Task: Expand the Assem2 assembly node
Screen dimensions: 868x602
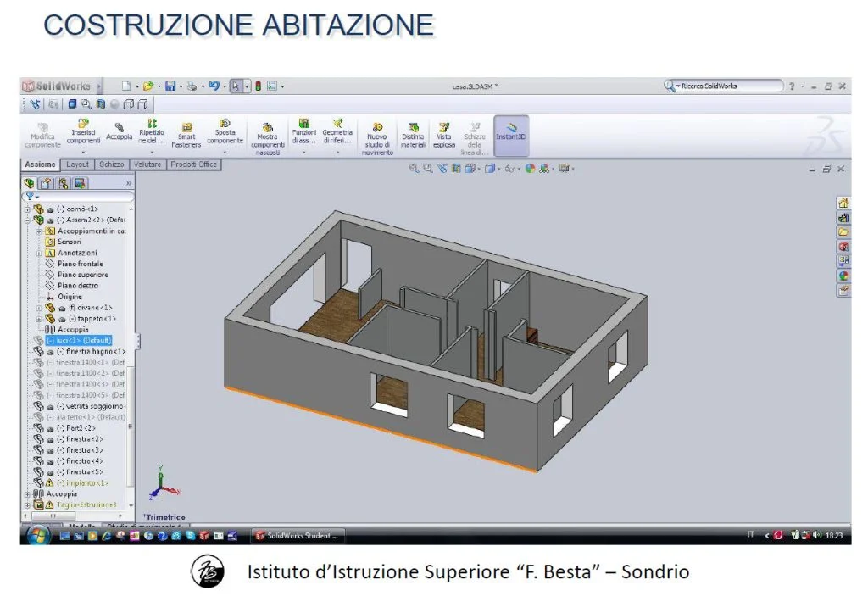Action: coord(26,220)
